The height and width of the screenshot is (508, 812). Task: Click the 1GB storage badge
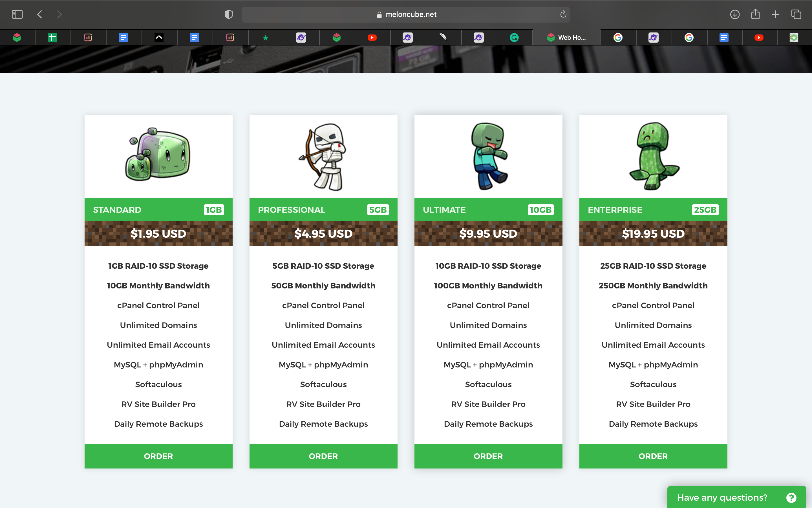point(214,210)
